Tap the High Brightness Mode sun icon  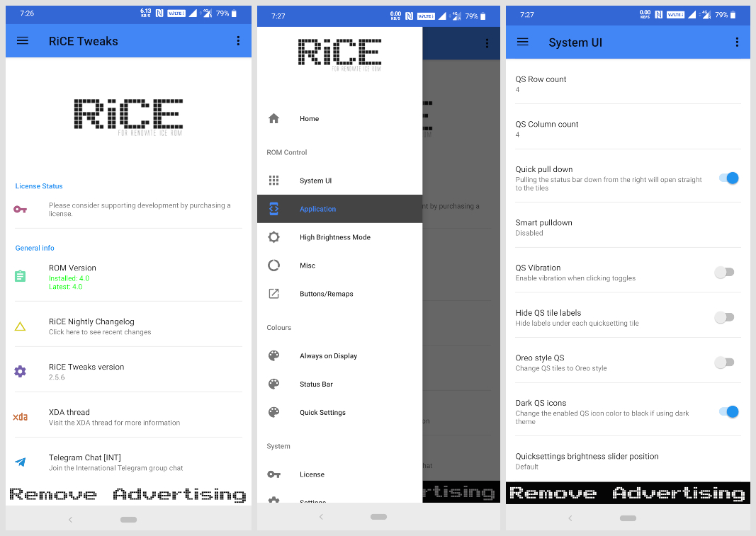tap(274, 237)
